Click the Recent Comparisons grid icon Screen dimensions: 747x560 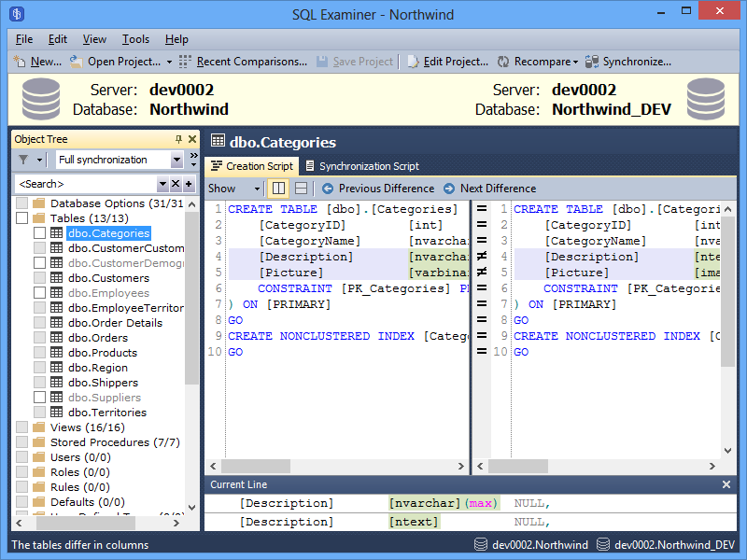pos(185,62)
